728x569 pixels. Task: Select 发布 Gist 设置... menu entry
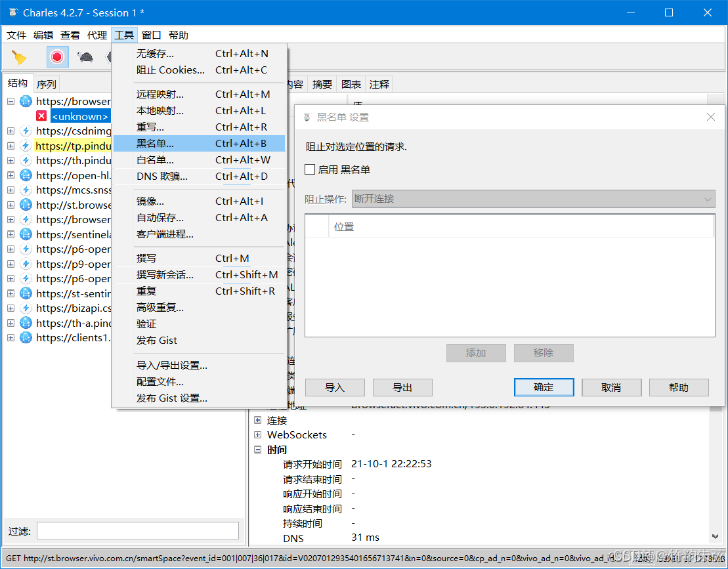199,398
